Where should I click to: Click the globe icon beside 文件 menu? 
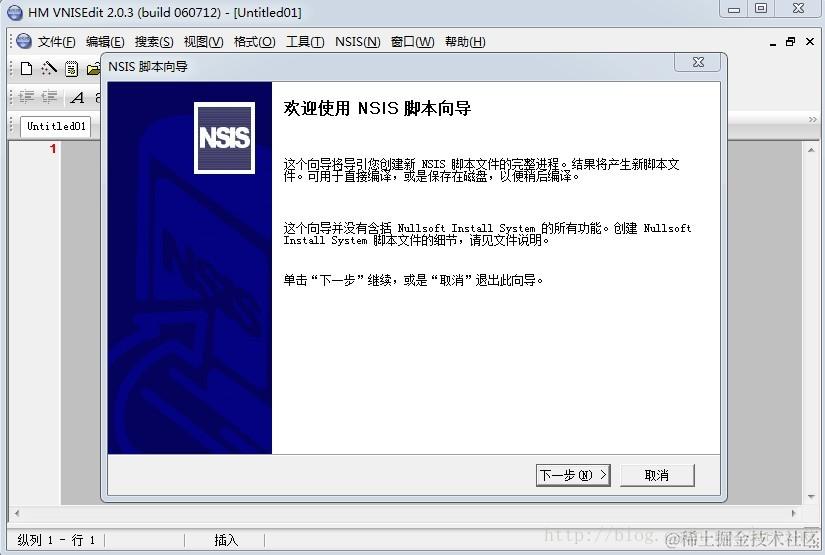click(x=24, y=41)
